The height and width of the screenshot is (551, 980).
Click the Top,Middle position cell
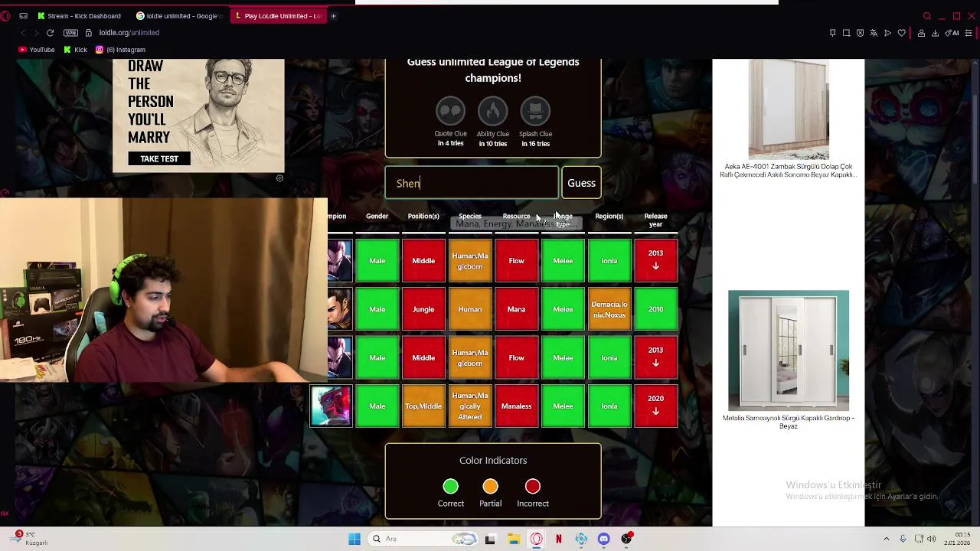point(423,406)
